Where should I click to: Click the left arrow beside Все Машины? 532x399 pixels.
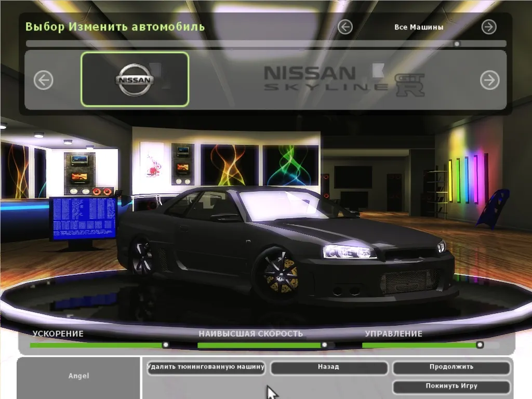coord(345,27)
